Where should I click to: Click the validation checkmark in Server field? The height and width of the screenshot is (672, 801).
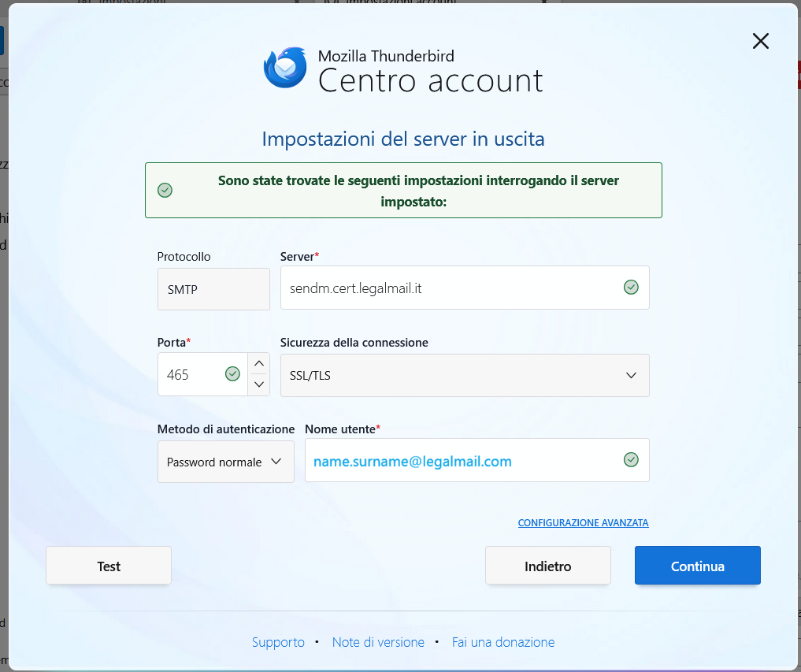click(631, 288)
